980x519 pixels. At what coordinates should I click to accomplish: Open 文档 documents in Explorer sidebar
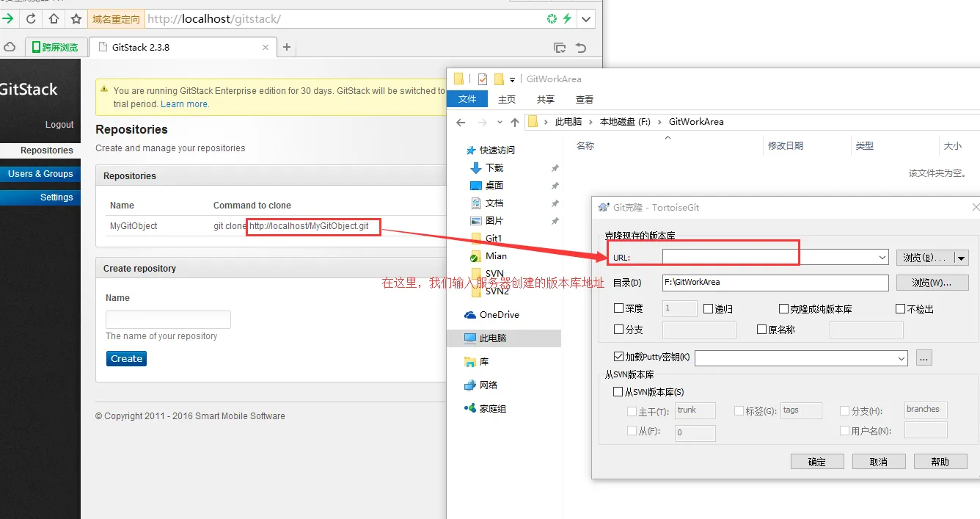[494, 203]
